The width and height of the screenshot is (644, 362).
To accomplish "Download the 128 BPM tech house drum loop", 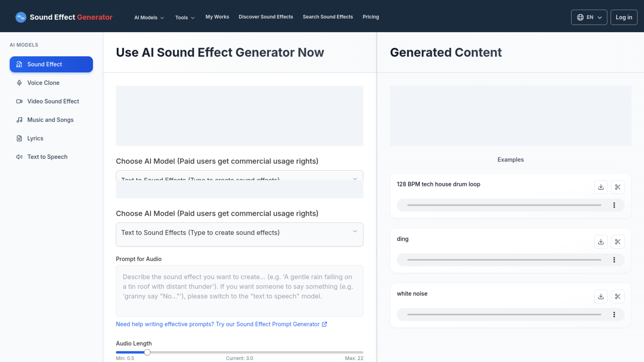I will 601,187.
